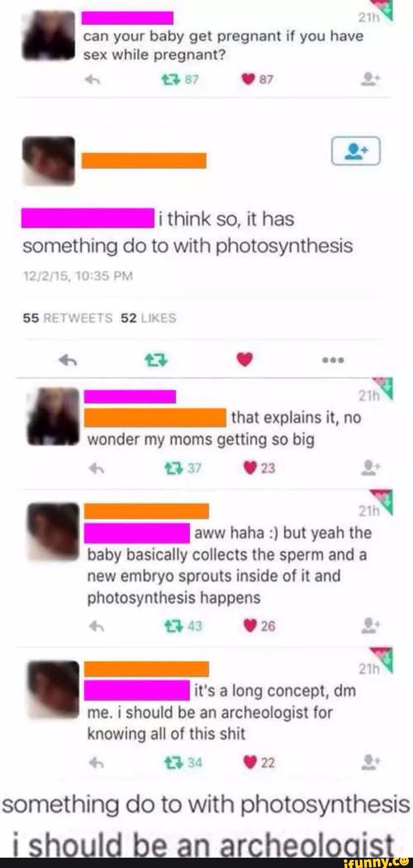This screenshot has height=868, width=413.
Task: Click reply arrow on pregnant baby tweet
Action: point(91,80)
